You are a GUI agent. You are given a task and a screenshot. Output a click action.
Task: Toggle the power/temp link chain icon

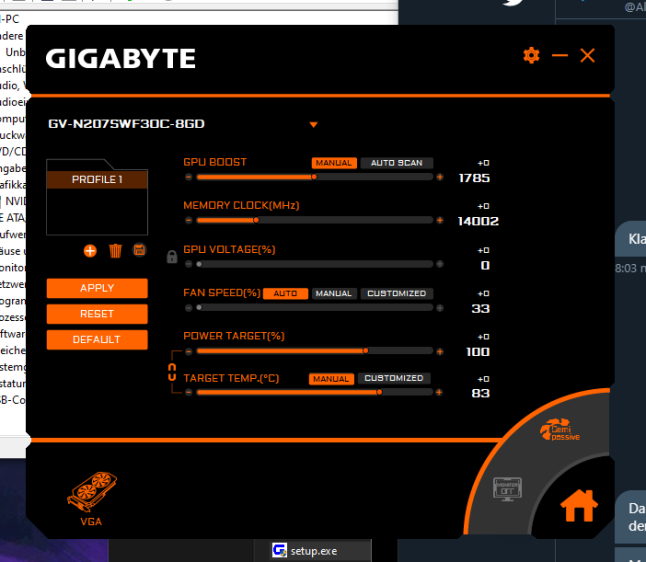pos(172,372)
